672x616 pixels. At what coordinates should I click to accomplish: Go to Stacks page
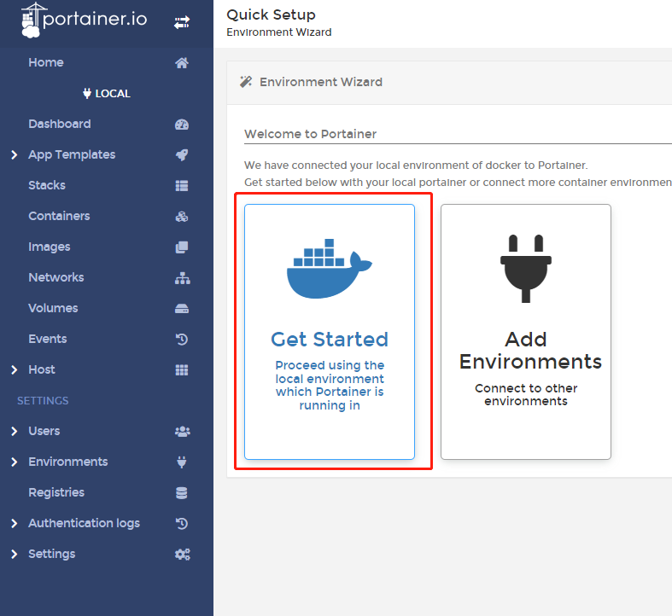[x=47, y=185]
